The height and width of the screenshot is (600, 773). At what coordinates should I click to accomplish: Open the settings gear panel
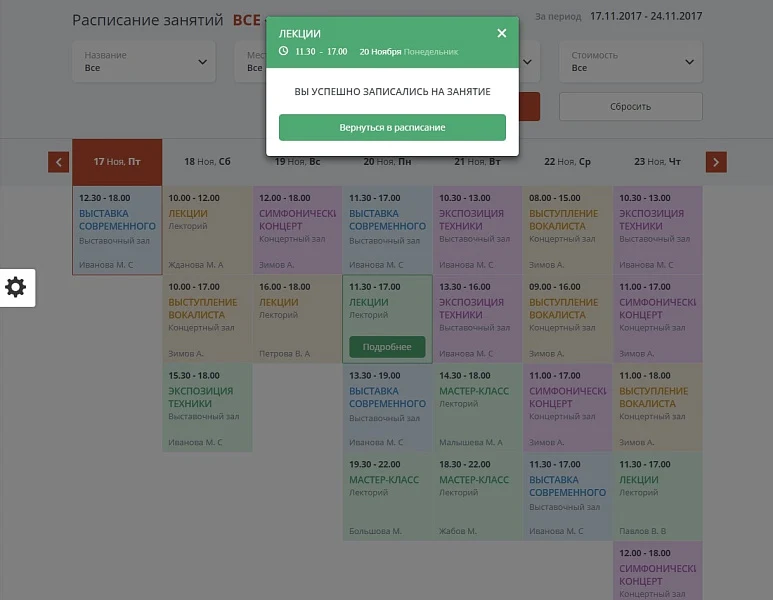pos(16,287)
